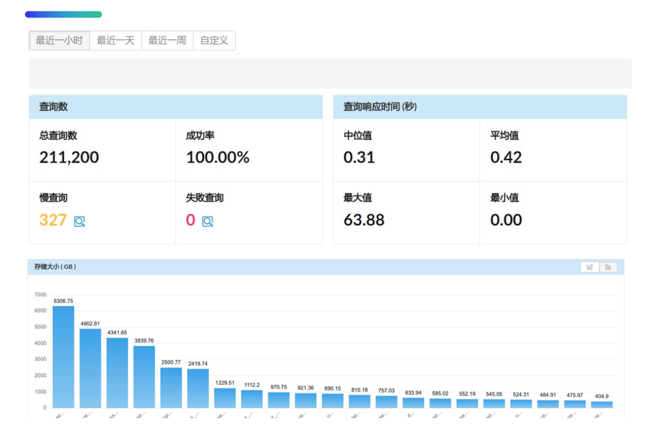Open failed query details magnifier icon
This screenshot has width=658, height=447.
click(x=207, y=221)
